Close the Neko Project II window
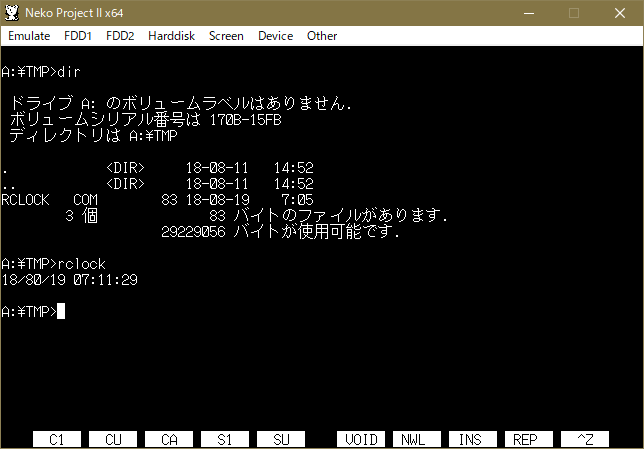 click(x=620, y=13)
